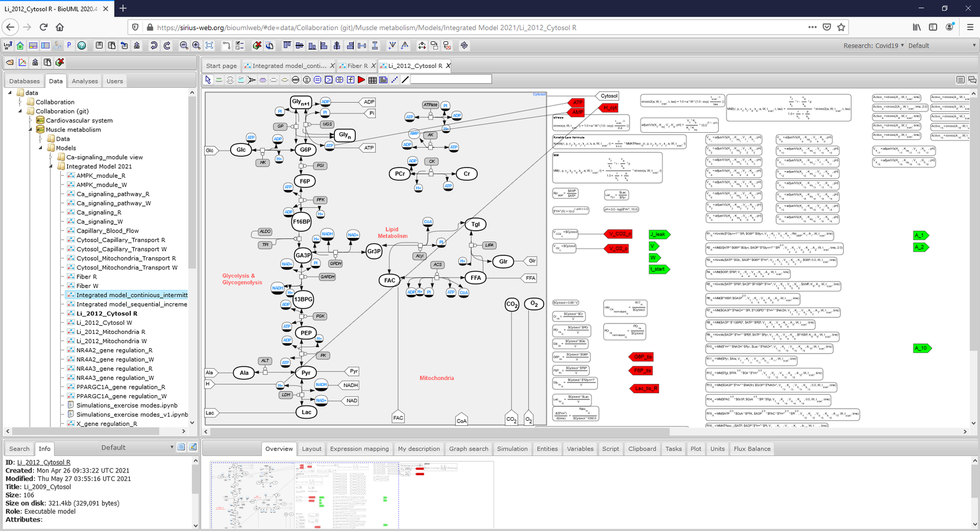
Task: Click the redo arrow icon
Action: pyautogui.click(x=167, y=45)
